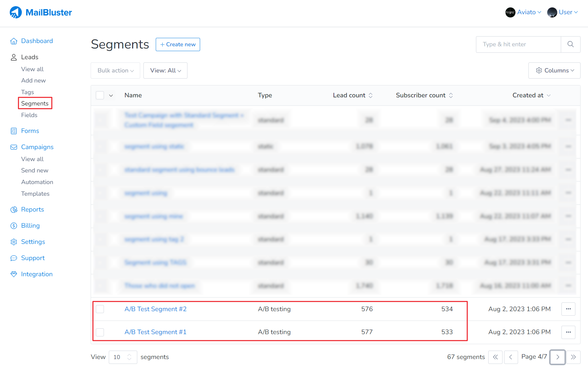Focus the segment search input field
The image size is (588, 371).
pos(518,44)
